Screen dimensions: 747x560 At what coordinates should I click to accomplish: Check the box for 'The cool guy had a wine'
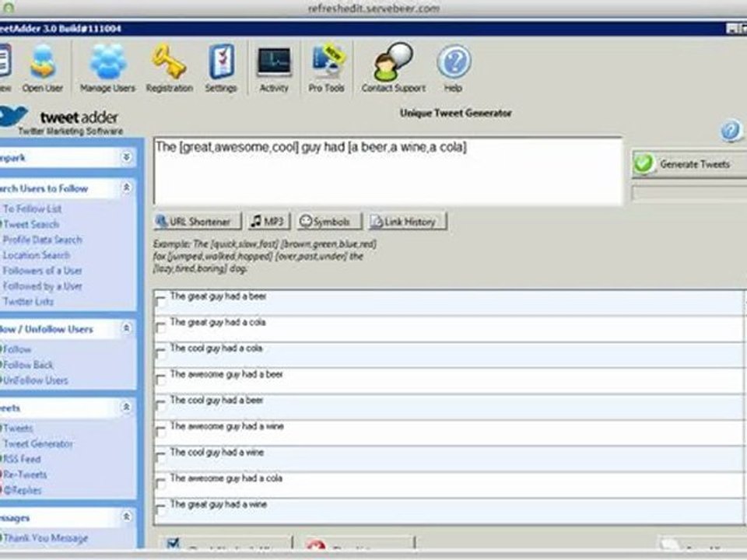[x=160, y=457]
